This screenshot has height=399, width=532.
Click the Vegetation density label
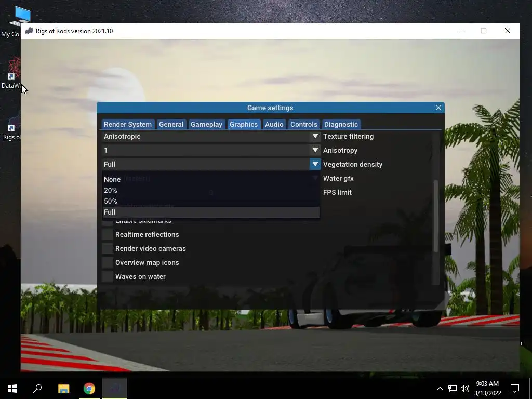click(x=353, y=164)
